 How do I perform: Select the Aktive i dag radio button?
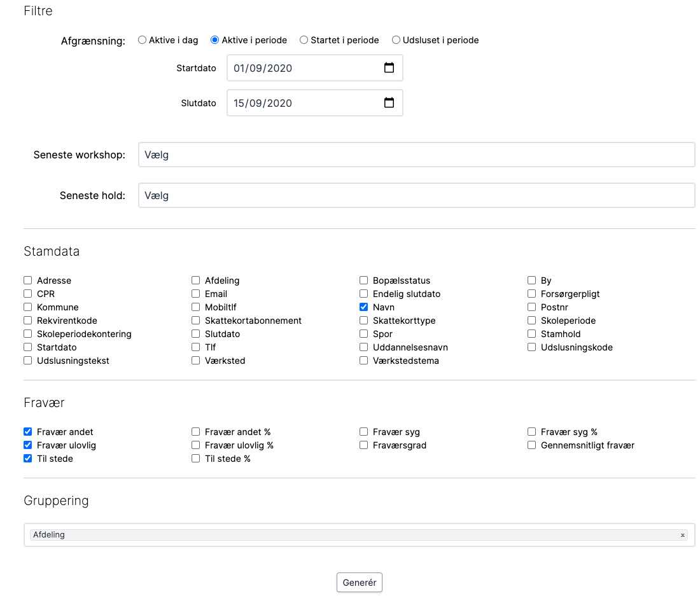point(142,39)
